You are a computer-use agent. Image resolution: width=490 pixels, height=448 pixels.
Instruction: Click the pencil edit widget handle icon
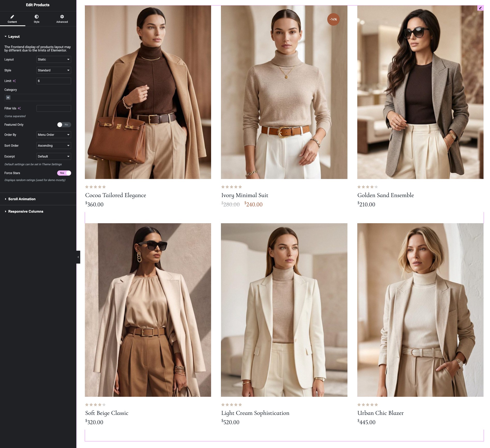[x=480, y=8]
